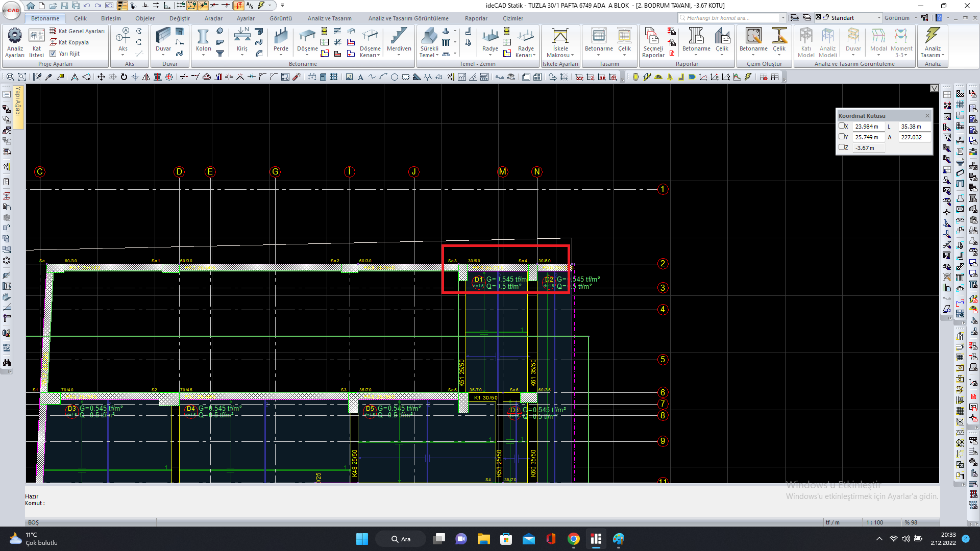The image size is (980, 551).
Task: Click the Betonarme Çizim Oluştur button
Action: pos(753,41)
